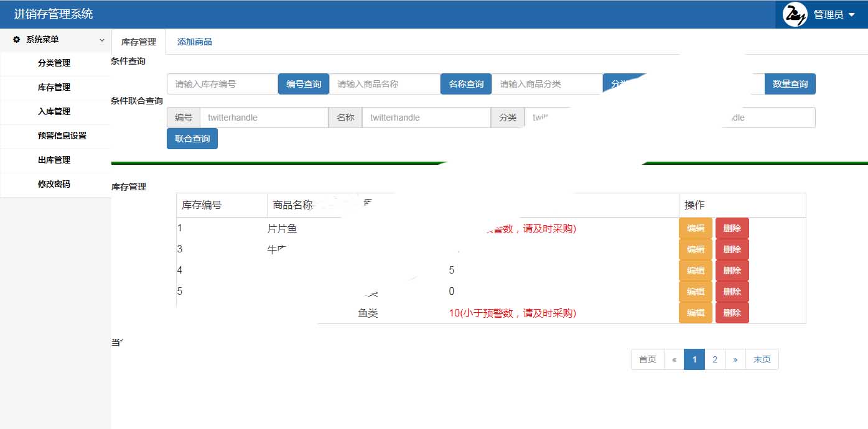Select 预警信息设置 menu item
The height and width of the screenshot is (429, 868).
[62, 136]
